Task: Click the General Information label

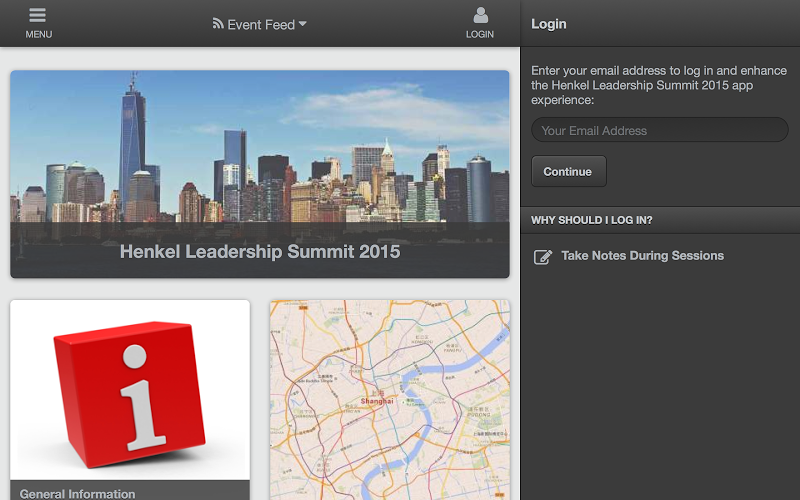Action: pyautogui.click(x=78, y=493)
